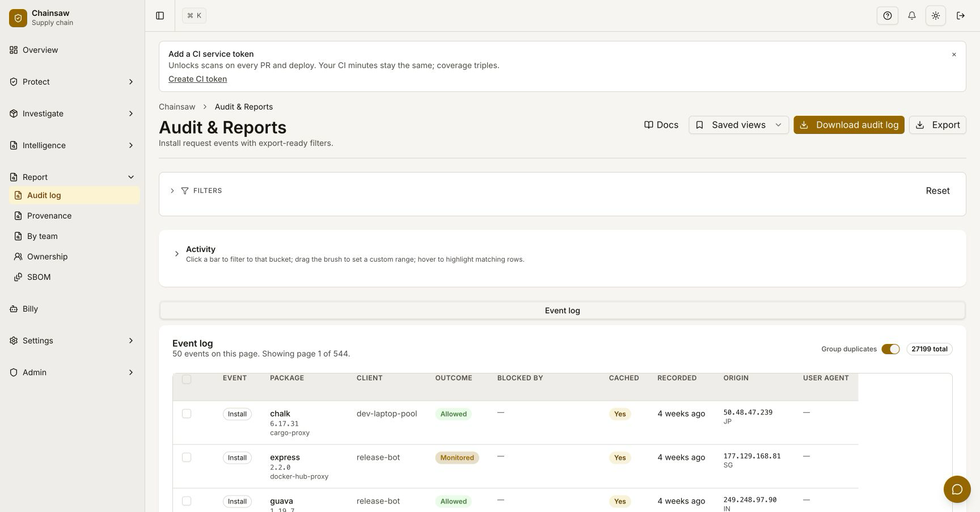The height and width of the screenshot is (512, 980).
Task: Open the chat support bubble
Action: pos(957,489)
